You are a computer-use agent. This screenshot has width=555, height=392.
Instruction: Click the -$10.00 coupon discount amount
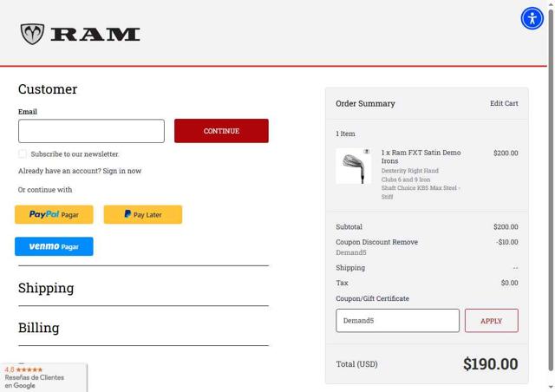(506, 242)
